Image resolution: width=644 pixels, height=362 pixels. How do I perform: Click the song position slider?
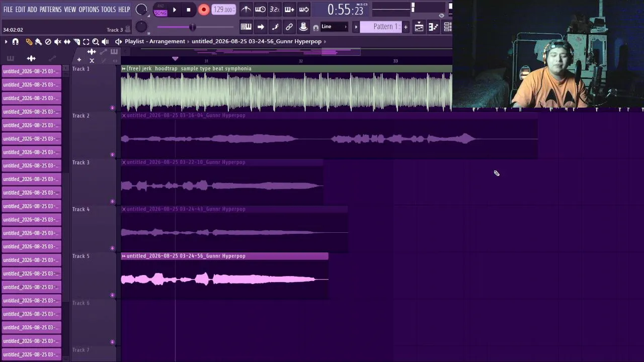tap(196, 27)
